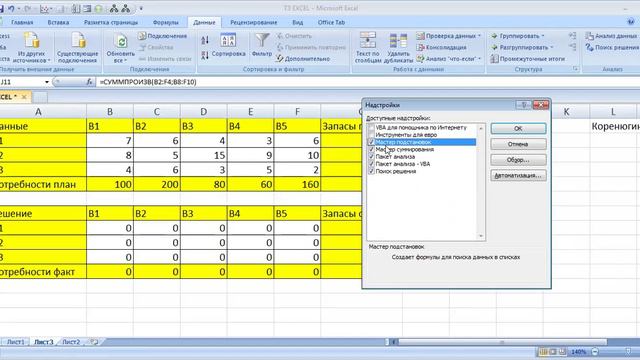Click the green round icon in quick access toolbar

[x=99, y=8]
